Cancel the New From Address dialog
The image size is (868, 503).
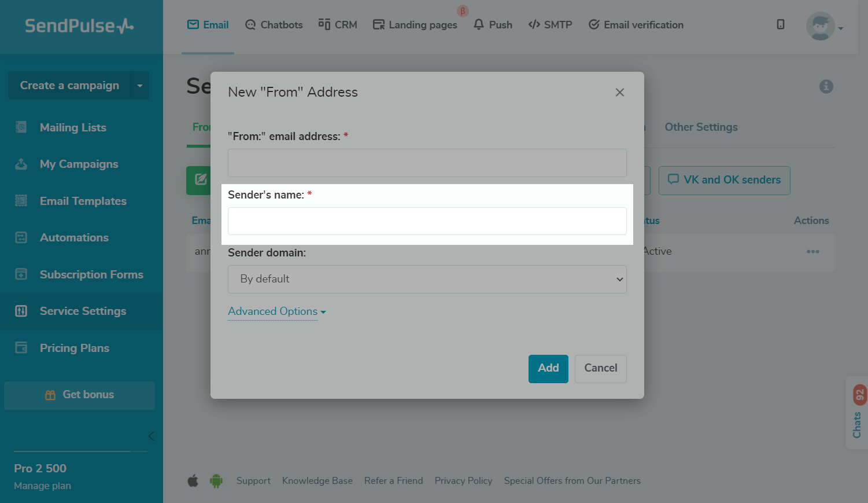pyautogui.click(x=600, y=368)
